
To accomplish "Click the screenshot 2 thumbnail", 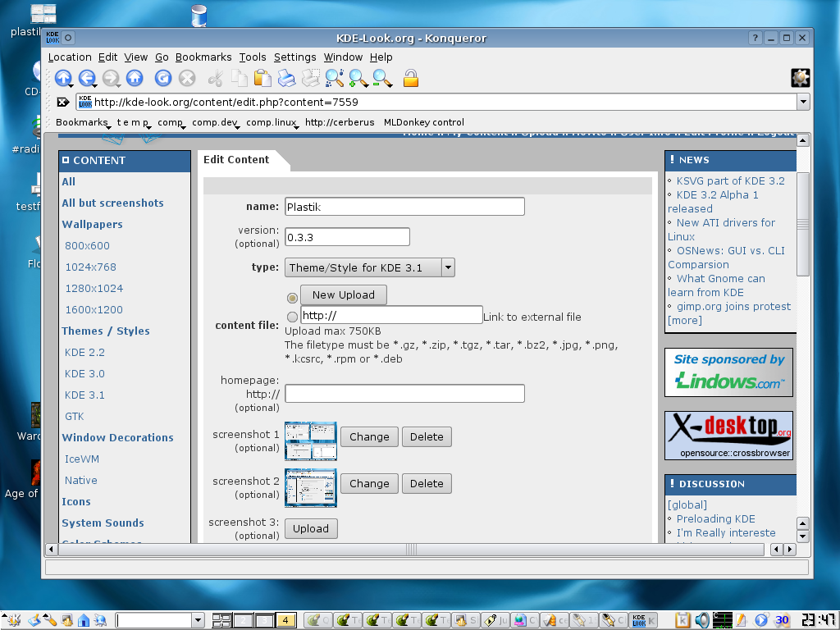I will [311, 487].
